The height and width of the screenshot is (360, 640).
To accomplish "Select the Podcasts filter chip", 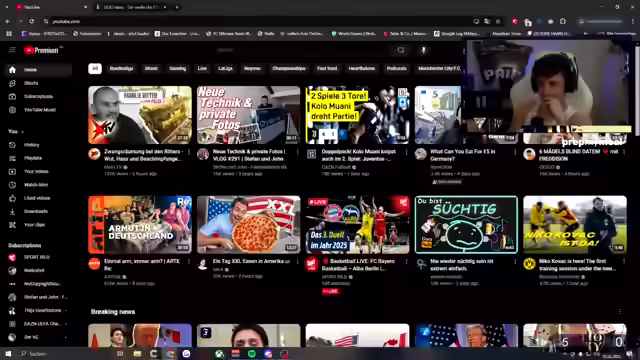I will [x=396, y=69].
